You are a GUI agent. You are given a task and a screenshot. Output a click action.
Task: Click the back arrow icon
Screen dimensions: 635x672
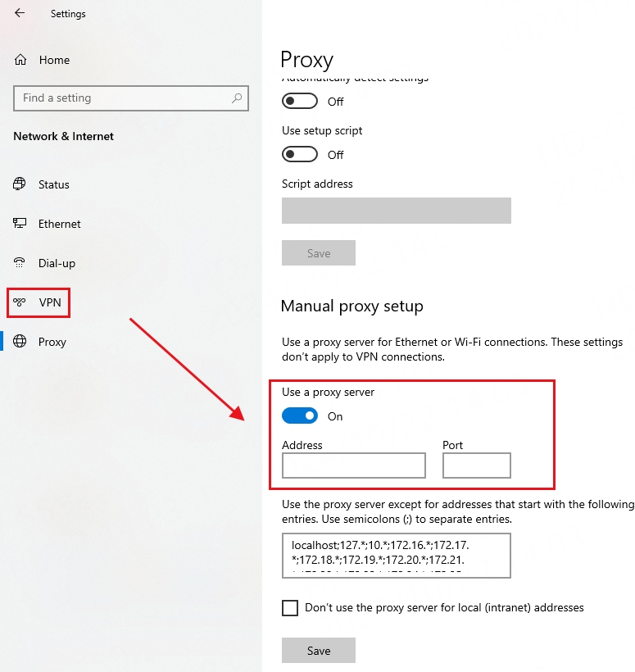20,13
